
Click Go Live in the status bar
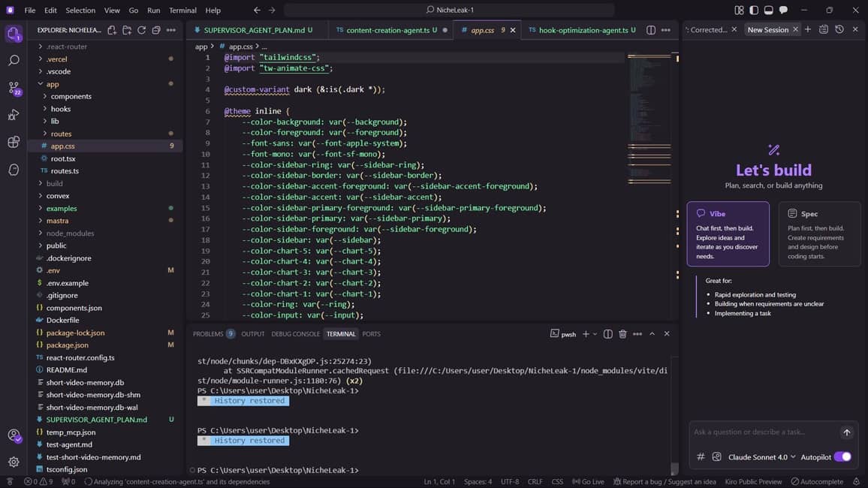tap(588, 482)
